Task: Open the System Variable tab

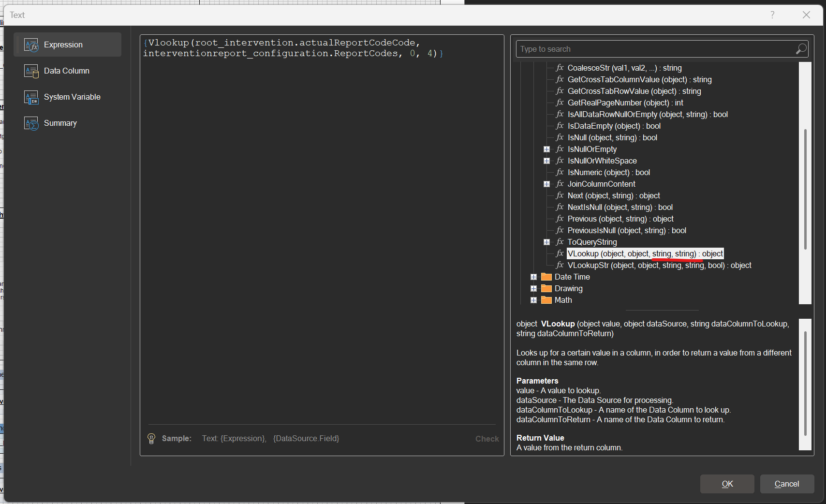Action: pos(68,97)
